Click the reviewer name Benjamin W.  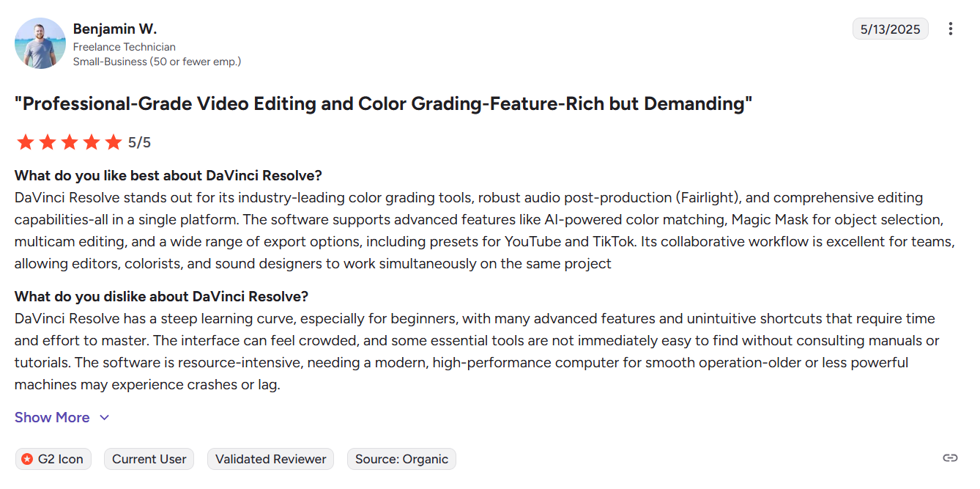tap(115, 29)
